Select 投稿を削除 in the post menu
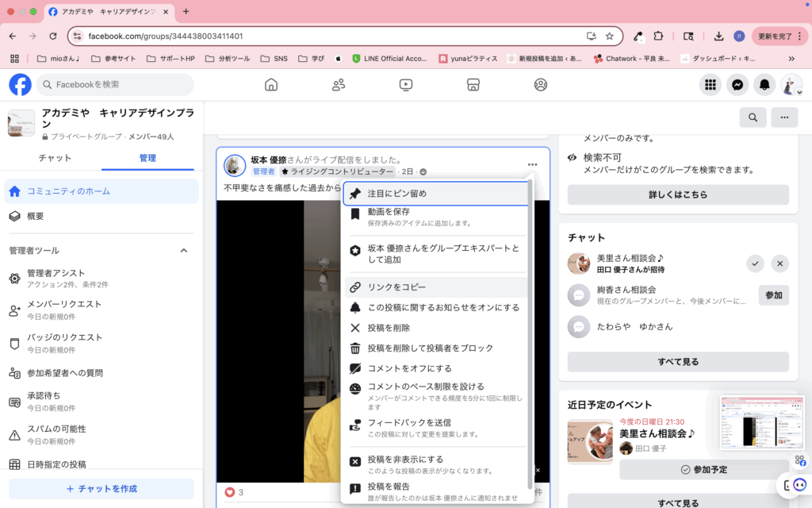812x508 pixels. tap(435, 328)
